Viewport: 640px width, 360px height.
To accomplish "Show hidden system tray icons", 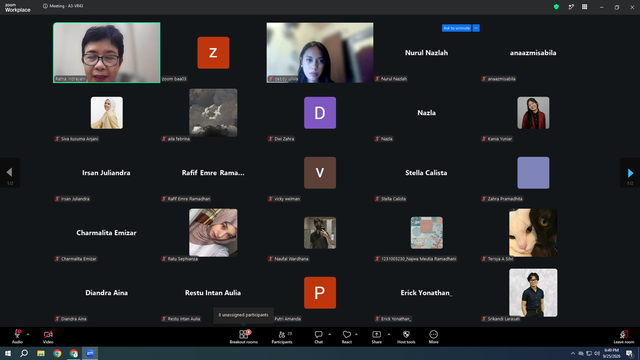I will (573, 353).
